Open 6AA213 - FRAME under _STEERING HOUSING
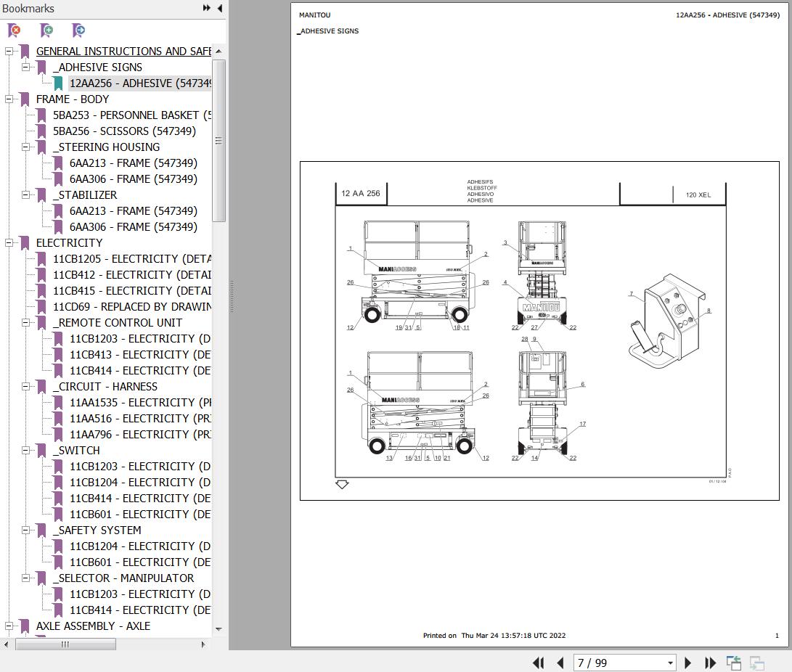This screenshot has height=672, width=792. tap(134, 163)
